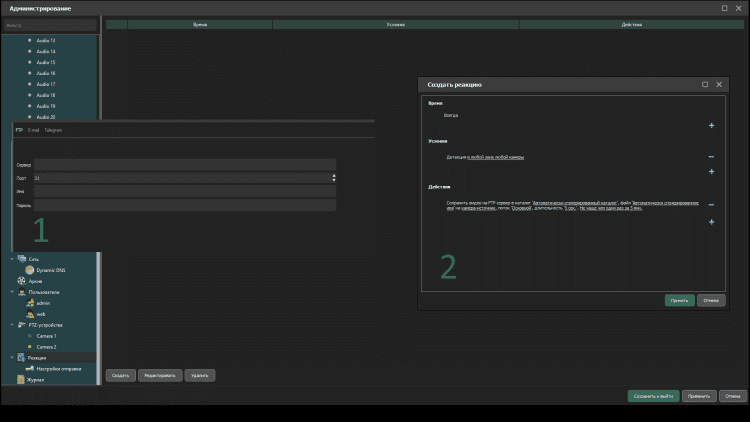This screenshot has width=750, height=422.
Task: Click the Порт spinner arrows
Action: click(x=333, y=178)
